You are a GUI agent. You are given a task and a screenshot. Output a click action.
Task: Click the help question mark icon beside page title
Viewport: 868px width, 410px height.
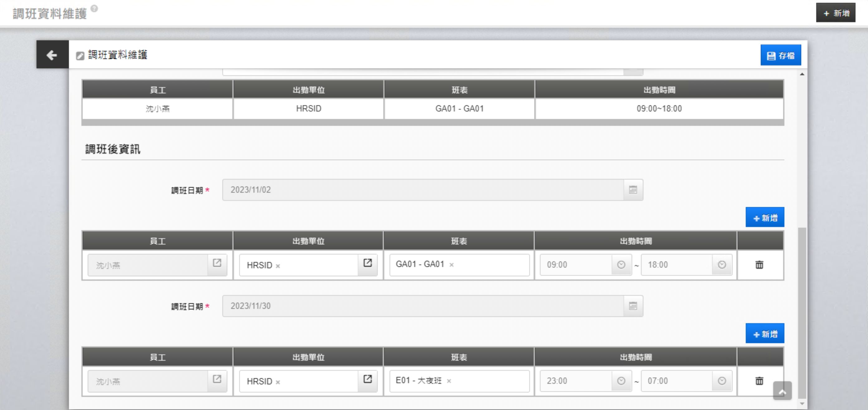point(94,8)
